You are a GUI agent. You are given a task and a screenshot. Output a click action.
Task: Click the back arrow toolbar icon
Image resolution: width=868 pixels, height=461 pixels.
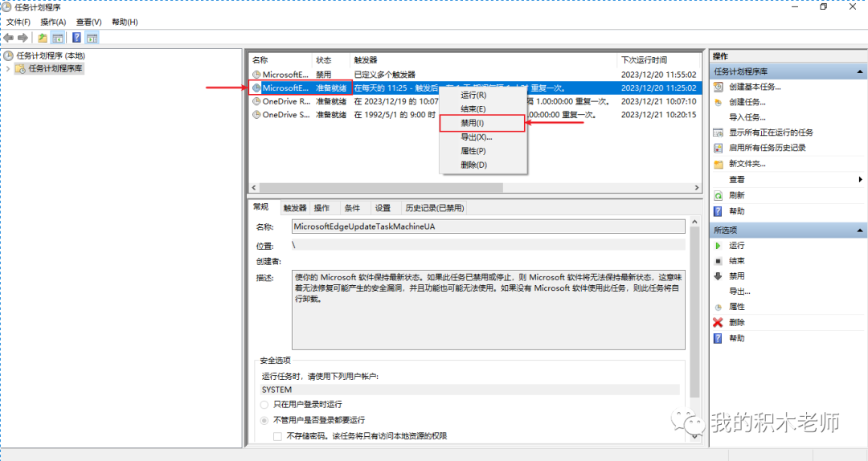click(9, 38)
